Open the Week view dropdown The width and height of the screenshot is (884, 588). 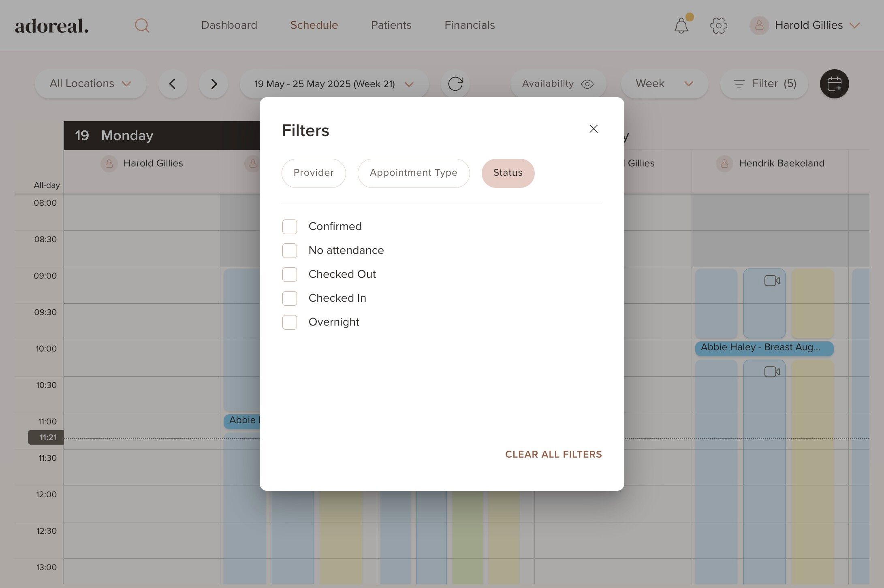click(664, 84)
